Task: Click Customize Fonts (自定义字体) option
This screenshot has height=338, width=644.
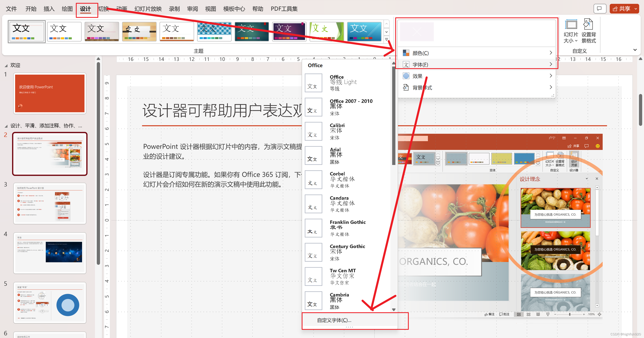Action: [x=334, y=320]
